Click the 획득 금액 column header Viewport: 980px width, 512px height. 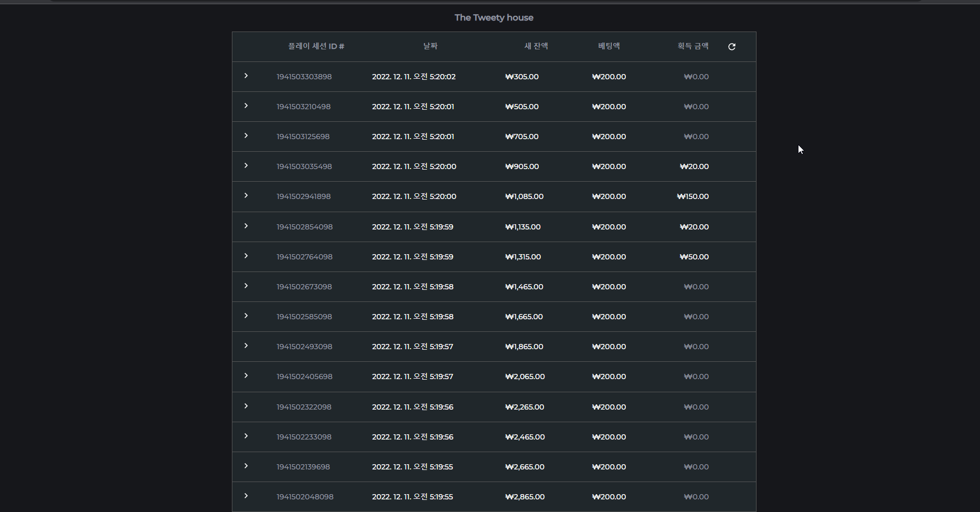(x=693, y=46)
